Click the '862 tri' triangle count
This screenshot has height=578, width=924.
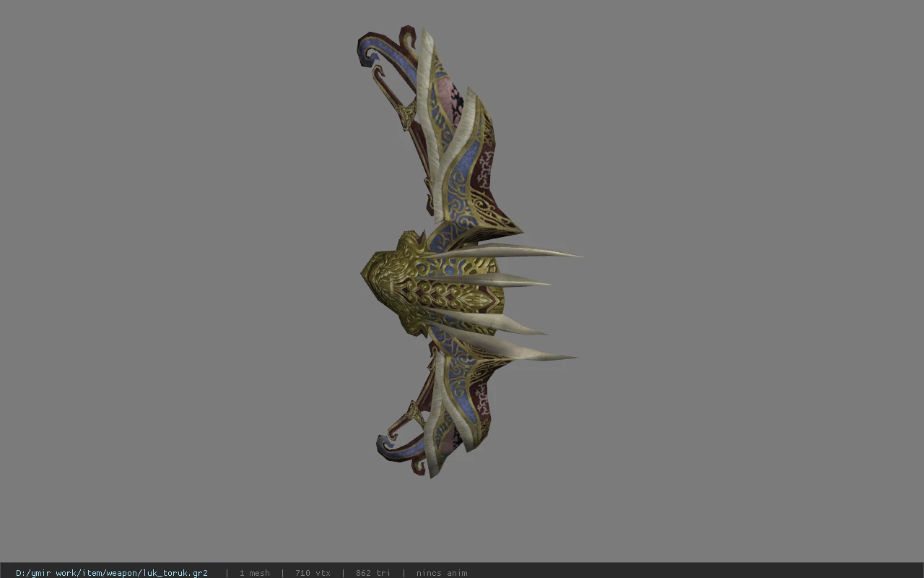372,573
